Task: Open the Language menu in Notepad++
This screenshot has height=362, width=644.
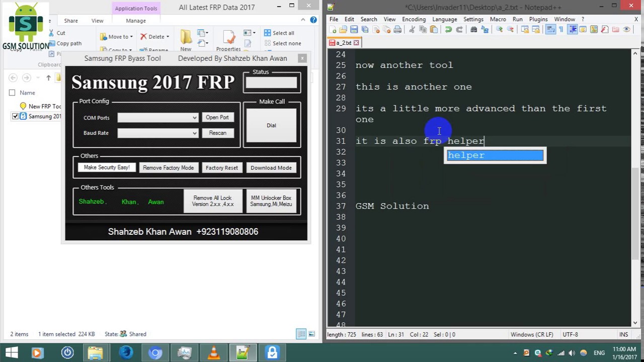Action: 445,19
